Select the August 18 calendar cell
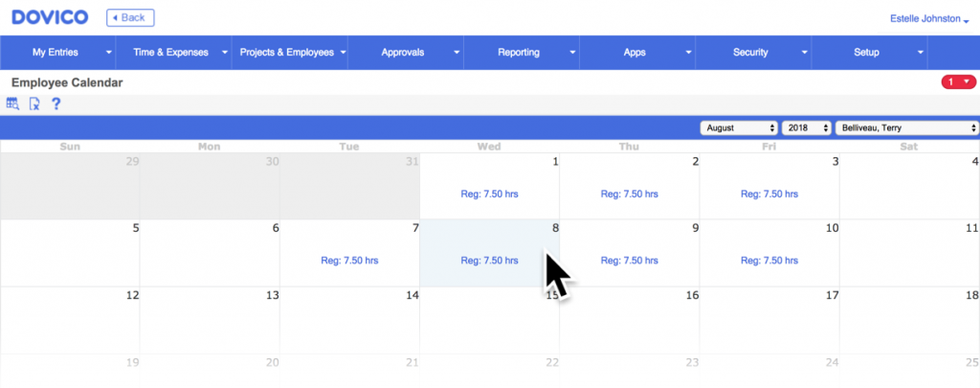The height and width of the screenshot is (388, 980). coord(909,320)
